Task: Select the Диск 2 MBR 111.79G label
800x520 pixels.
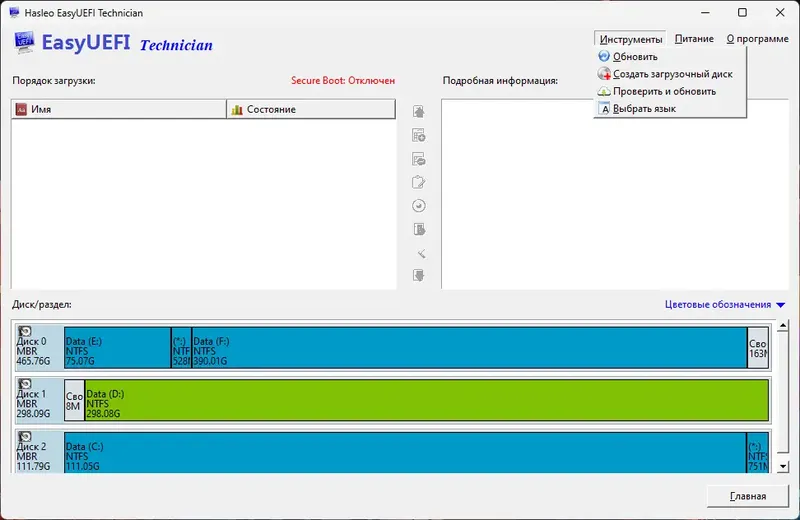Action: point(39,452)
